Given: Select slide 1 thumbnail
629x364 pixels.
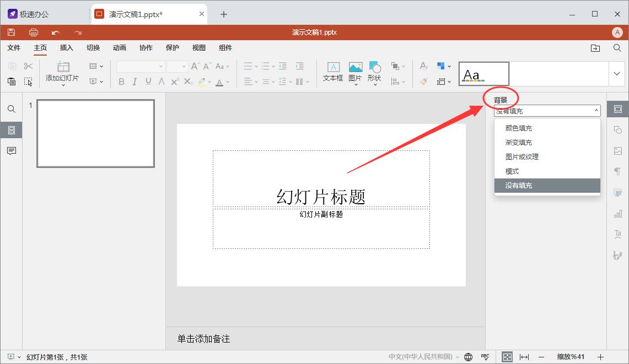Looking at the screenshot, I should pyautogui.click(x=95, y=133).
